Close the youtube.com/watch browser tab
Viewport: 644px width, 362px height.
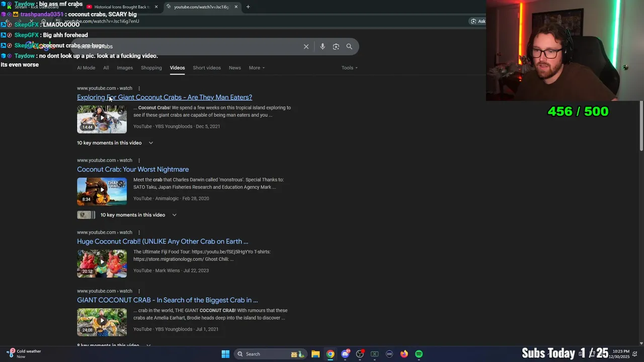tap(235, 7)
